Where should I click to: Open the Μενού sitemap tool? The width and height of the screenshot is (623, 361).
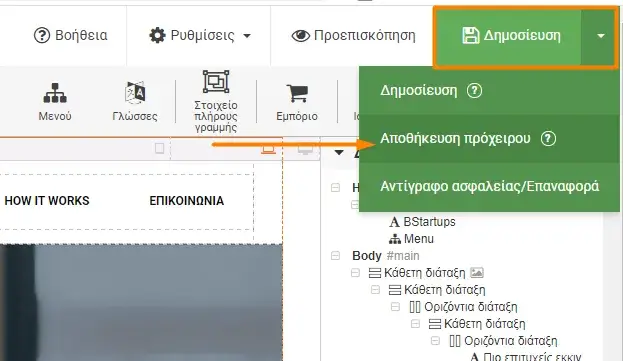point(55,102)
